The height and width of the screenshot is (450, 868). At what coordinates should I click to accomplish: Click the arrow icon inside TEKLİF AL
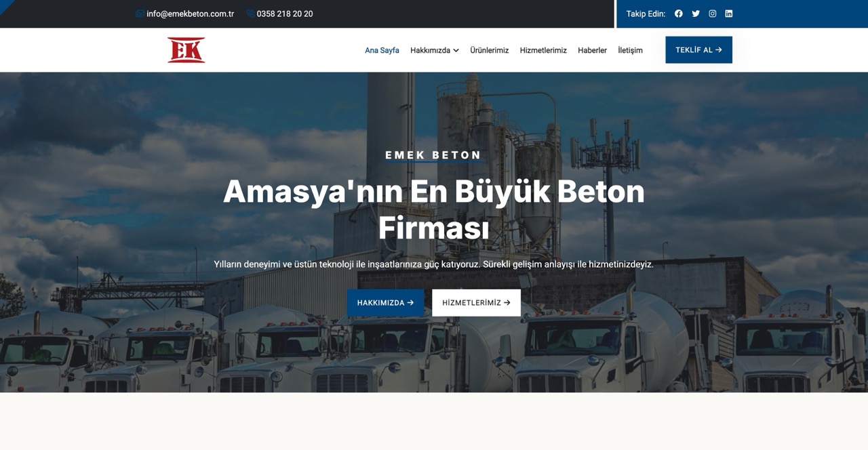[718, 49]
